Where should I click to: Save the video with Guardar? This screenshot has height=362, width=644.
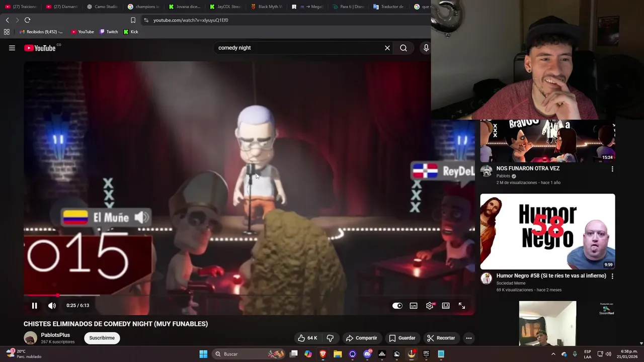pyautogui.click(x=402, y=338)
